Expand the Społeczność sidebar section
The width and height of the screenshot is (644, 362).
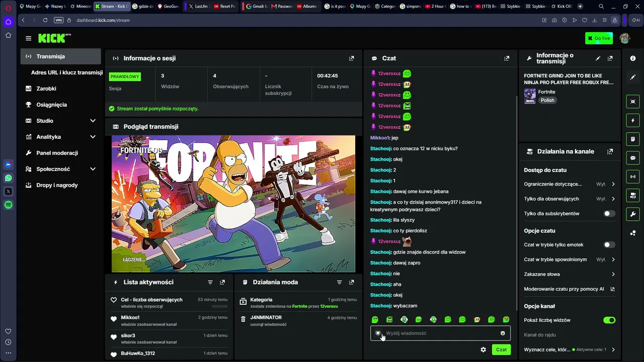[61, 169]
